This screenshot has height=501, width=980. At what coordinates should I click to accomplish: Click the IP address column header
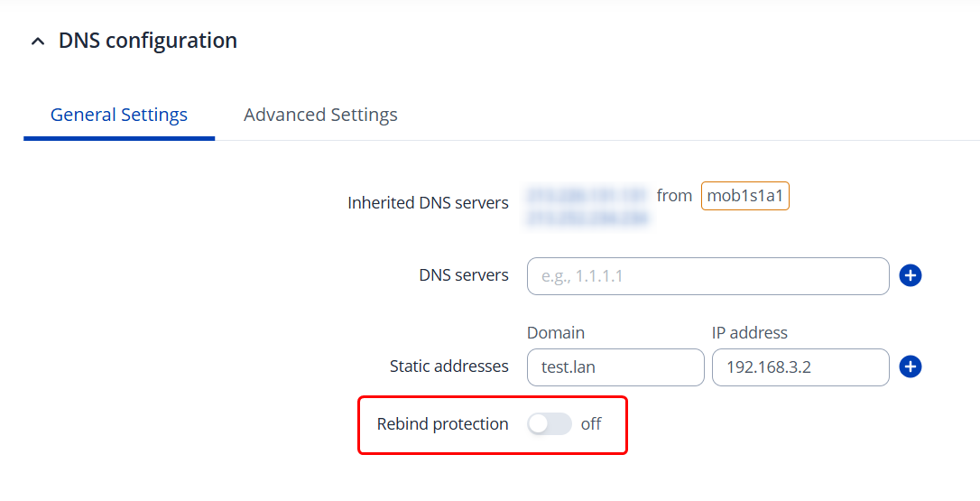coord(749,333)
